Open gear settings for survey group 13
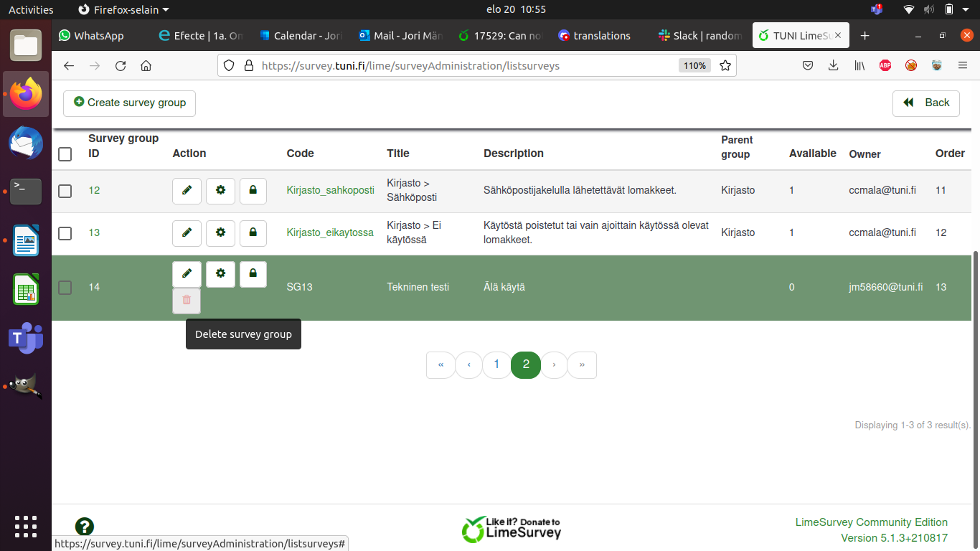 tap(220, 233)
